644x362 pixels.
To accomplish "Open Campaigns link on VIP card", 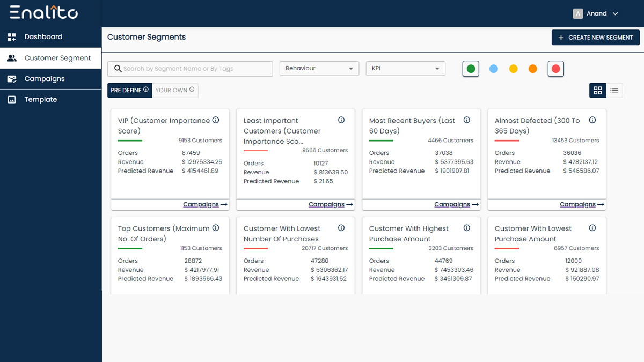I will pos(206,204).
